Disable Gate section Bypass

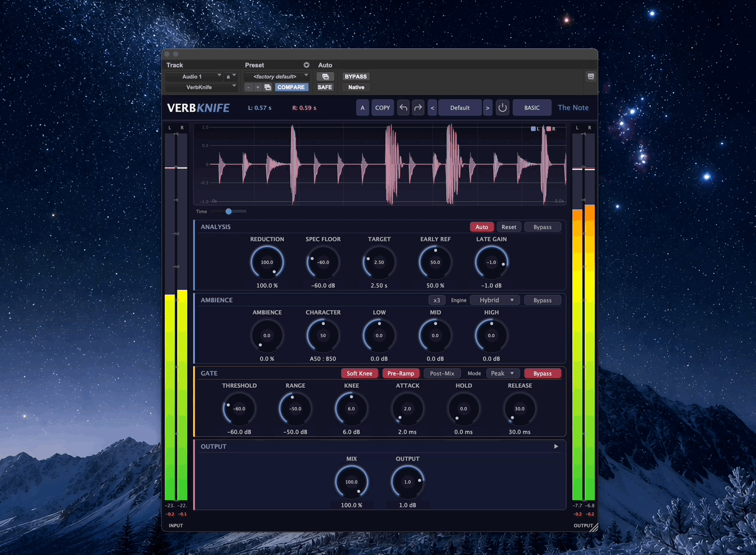[x=542, y=373]
